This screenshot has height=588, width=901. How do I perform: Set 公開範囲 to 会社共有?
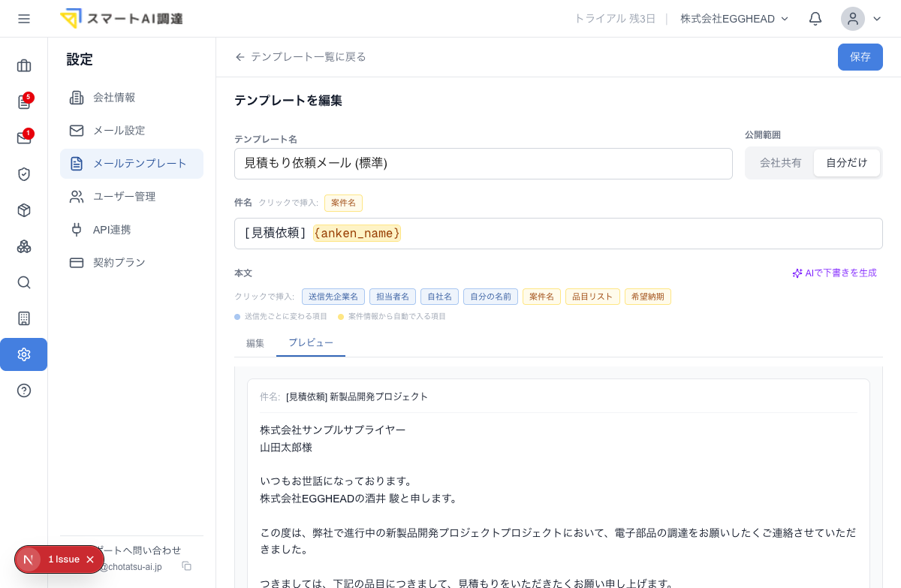781,163
